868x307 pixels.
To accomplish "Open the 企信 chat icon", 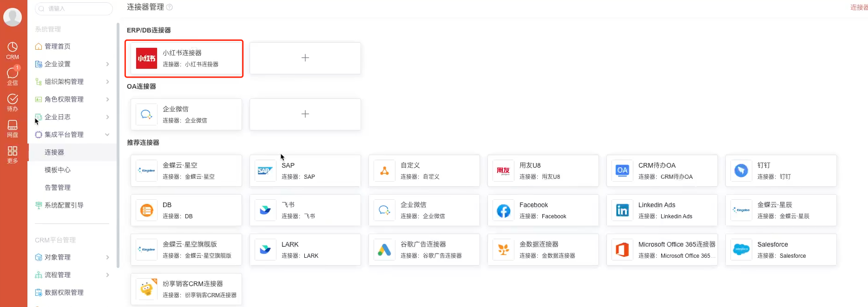I will point(13,76).
